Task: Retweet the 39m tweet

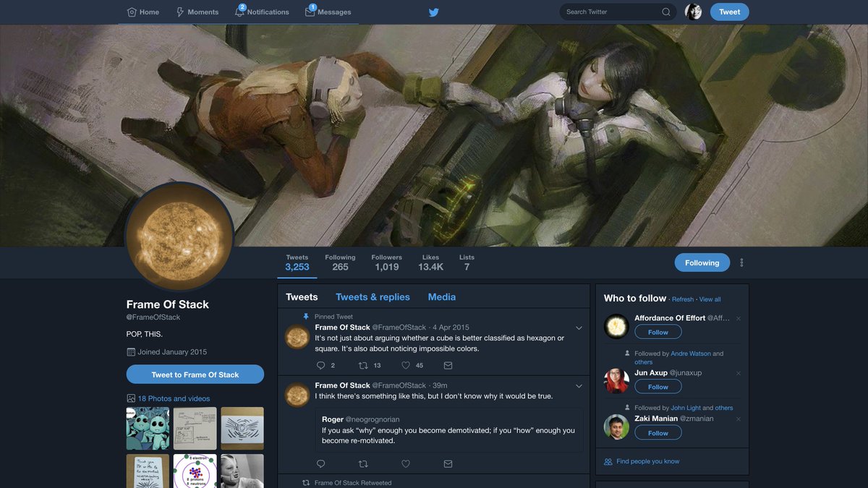Action: coord(363,463)
